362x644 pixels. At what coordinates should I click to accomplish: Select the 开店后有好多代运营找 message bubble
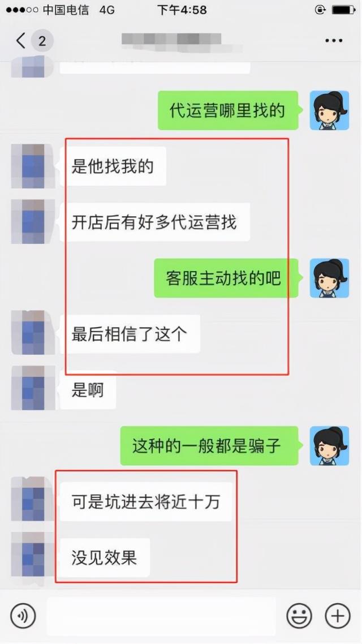(x=155, y=222)
